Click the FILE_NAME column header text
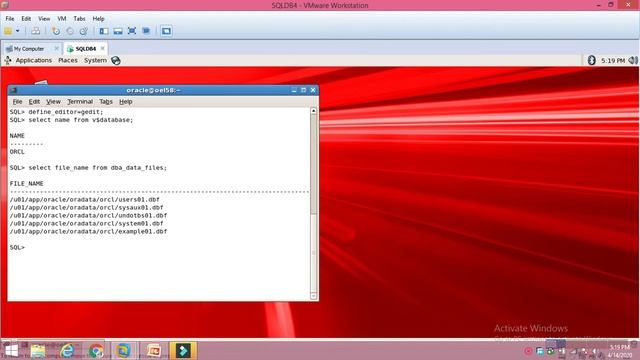Image resolution: width=640 pixels, height=360 pixels. pos(27,184)
